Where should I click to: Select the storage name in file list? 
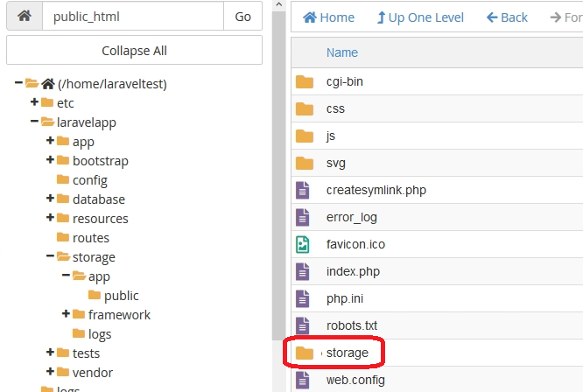click(x=348, y=353)
